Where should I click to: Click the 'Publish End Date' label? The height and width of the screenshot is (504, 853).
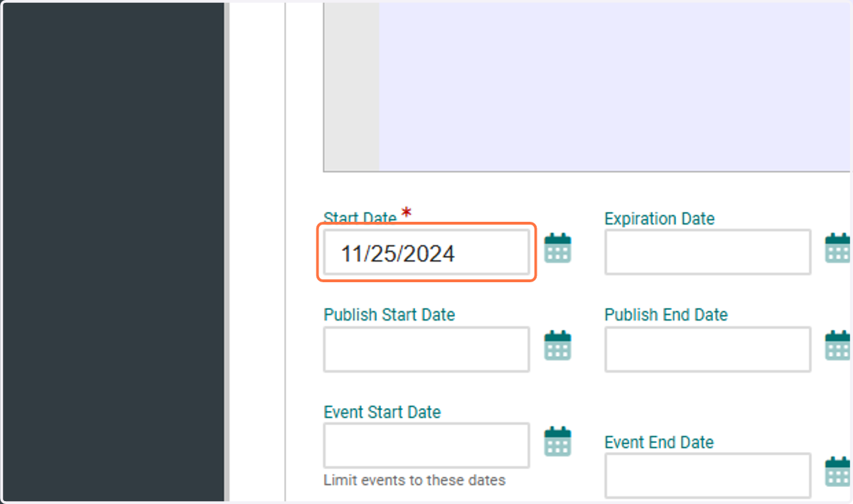[666, 314]
